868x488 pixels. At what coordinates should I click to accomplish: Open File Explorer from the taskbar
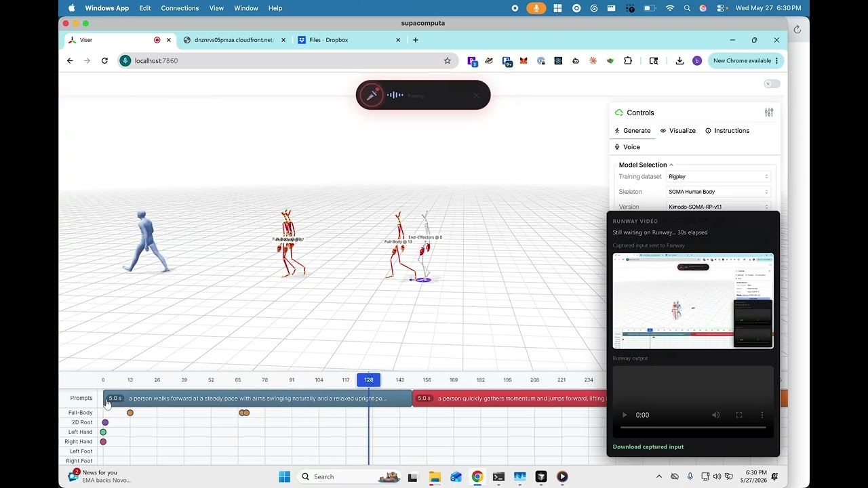[x=434, y=476]
